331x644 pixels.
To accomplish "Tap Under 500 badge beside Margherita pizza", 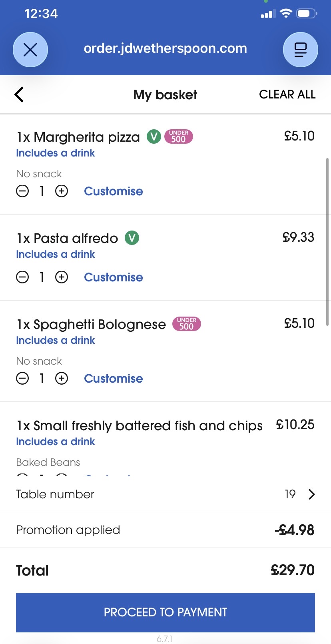I will click(178, 136).
